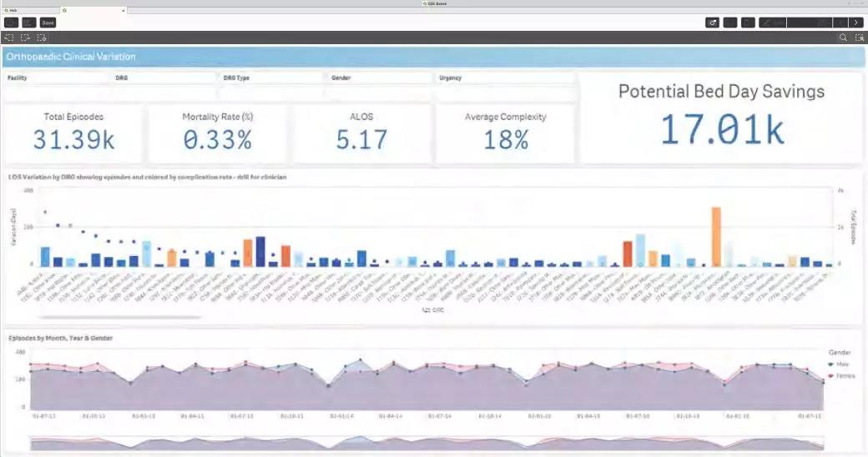
Task: Click the camera snapshot icon in toolbar
Action: (712, 23)
